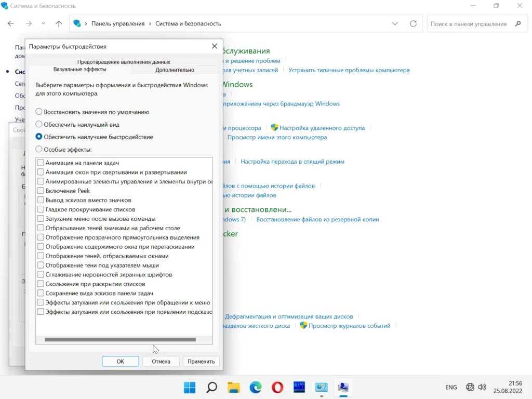Click the refresh icon in address bar
The image size is (532, 399).
pyautogui.click(x=413, y=23)
